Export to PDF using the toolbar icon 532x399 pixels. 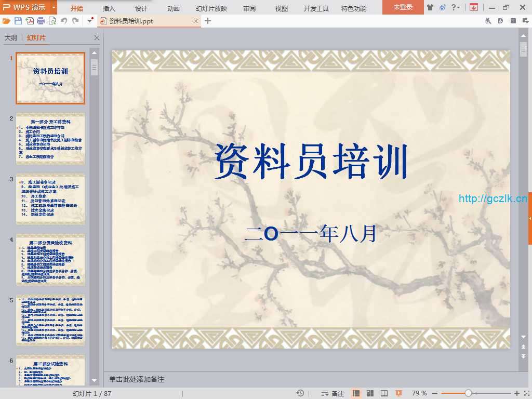[x=30, y=21]
